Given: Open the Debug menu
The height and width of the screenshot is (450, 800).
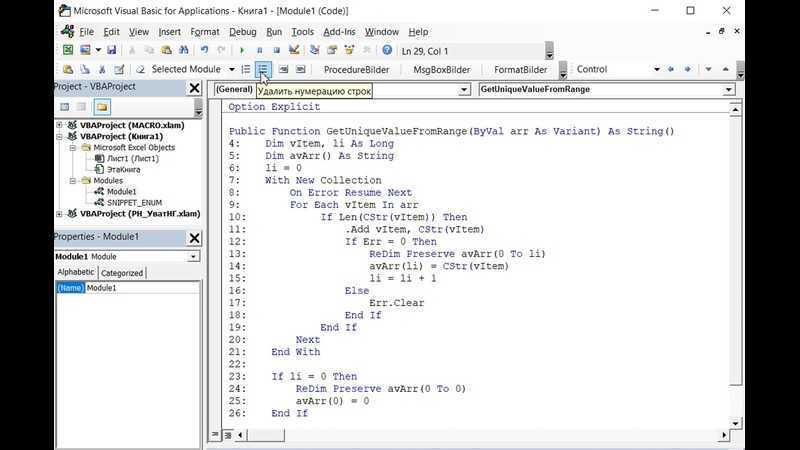Looking at the screenshot, I should (x=242, y=32).
